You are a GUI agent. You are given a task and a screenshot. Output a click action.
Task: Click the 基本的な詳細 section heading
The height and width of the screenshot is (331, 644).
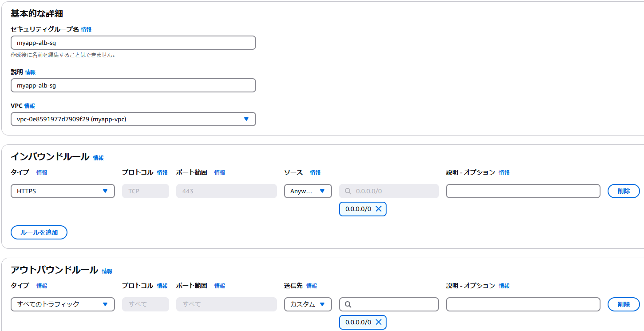pyautogui.click(x=36, y=13)
